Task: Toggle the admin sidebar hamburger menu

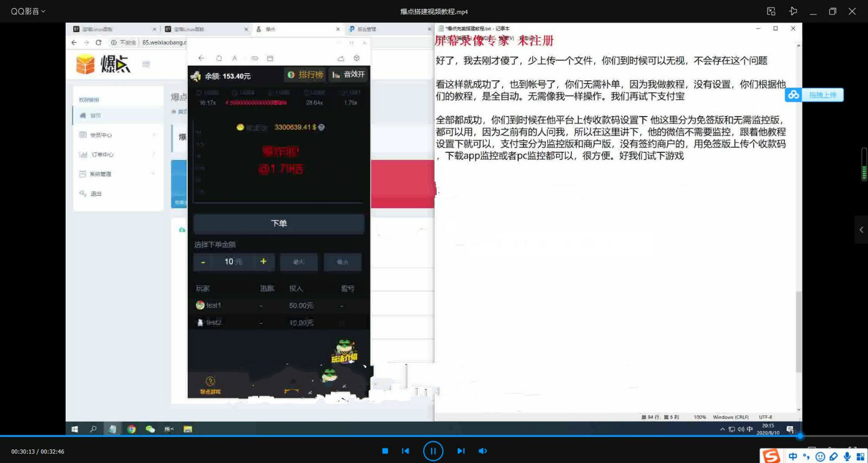Action: click(146, 64)
